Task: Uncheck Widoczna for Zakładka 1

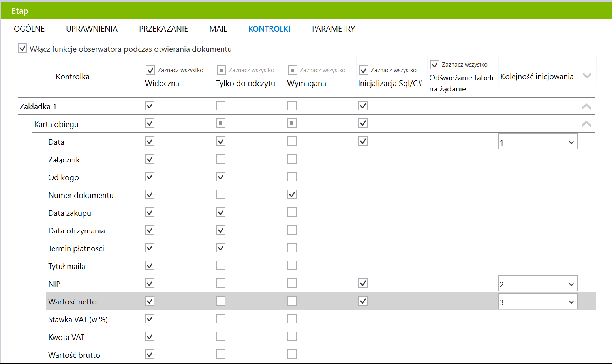Action: coord(150,106)
